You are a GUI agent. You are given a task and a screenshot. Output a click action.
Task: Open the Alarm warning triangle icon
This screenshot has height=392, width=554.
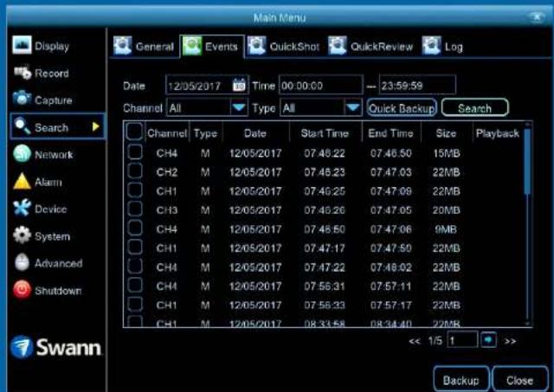click(22, 181)
